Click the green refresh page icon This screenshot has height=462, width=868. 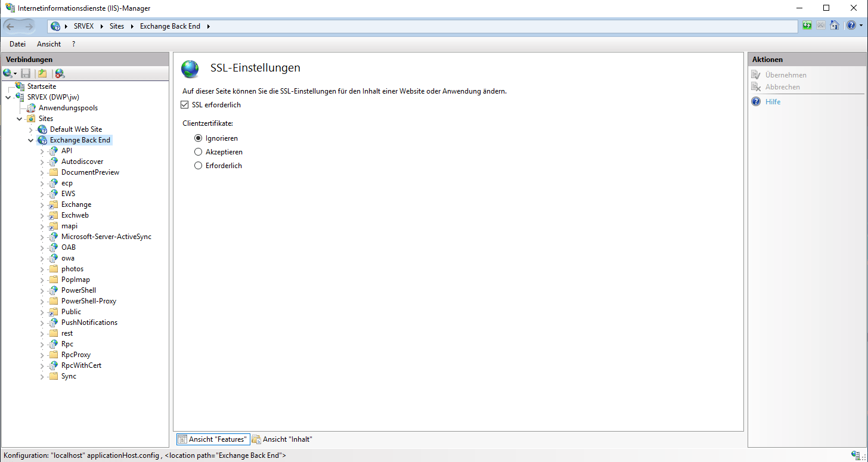[807, 26]
